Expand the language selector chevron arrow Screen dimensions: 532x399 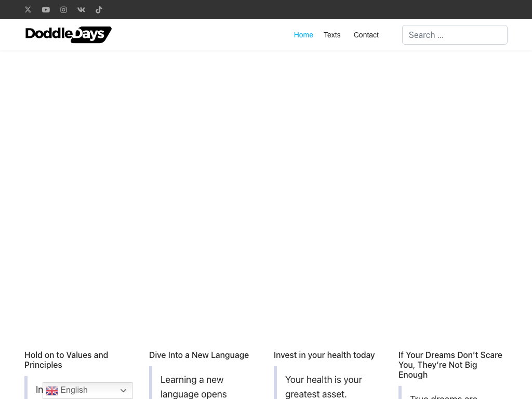(x=123, y=391)
